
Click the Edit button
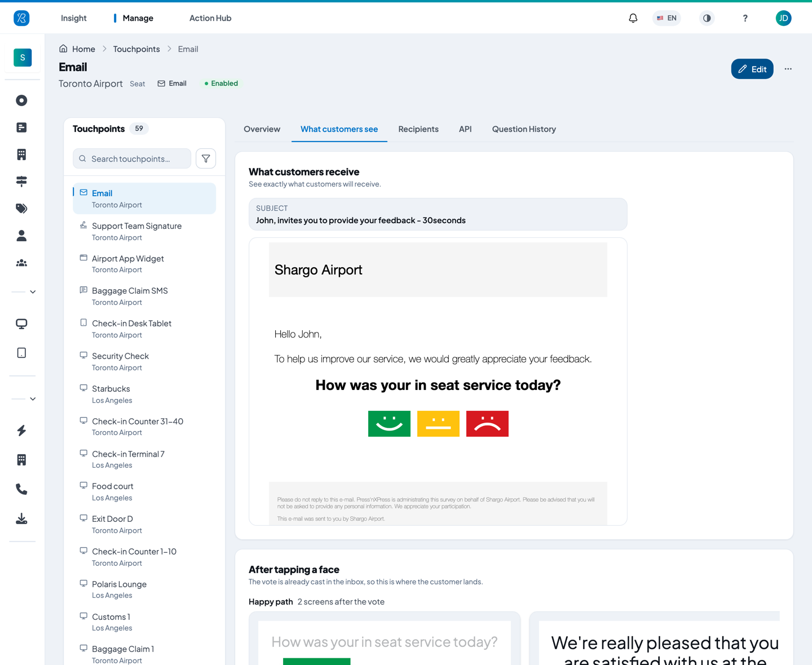[x=752, y=69]
